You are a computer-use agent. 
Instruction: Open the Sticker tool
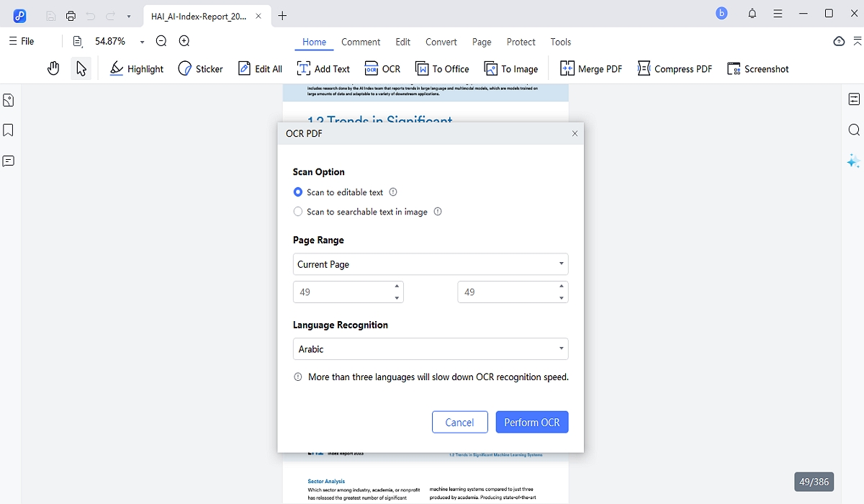(200, 68)
